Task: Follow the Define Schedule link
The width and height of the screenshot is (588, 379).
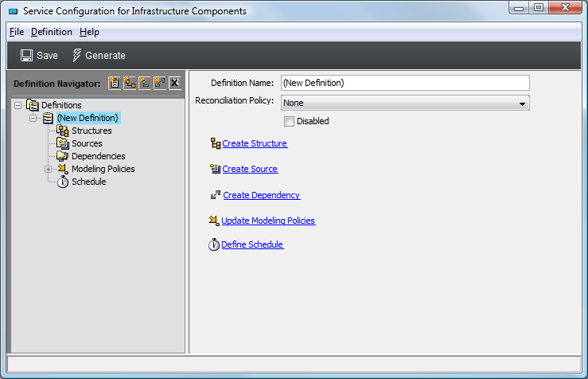Action: pyautogui.click(x=252, y=244)
